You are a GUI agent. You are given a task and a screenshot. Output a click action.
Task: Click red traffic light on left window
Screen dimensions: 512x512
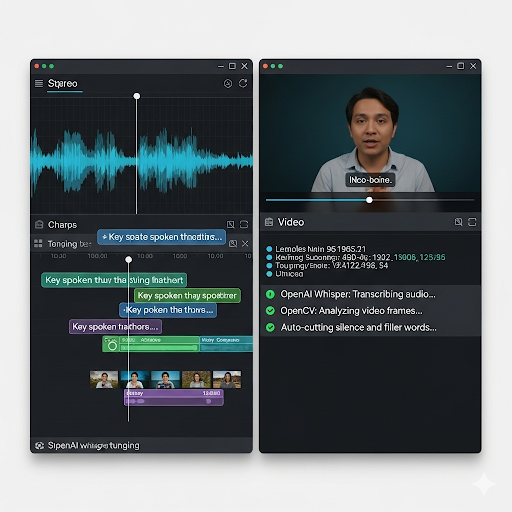click(x=37, y=66)
